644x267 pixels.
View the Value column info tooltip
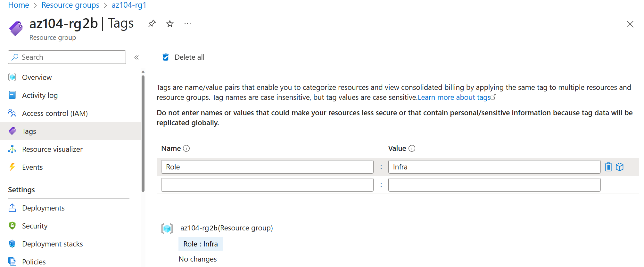click(412, 148)
